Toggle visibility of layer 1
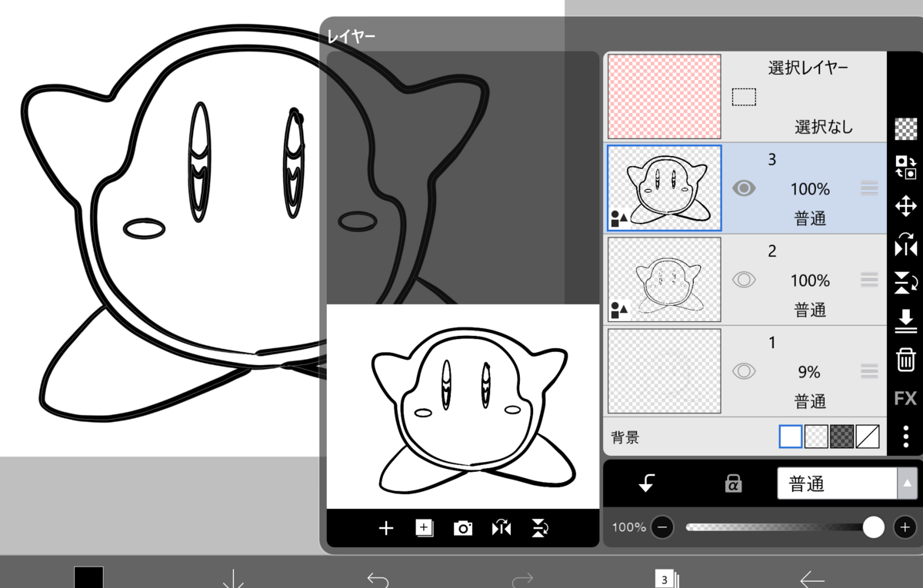 (744, 371)
